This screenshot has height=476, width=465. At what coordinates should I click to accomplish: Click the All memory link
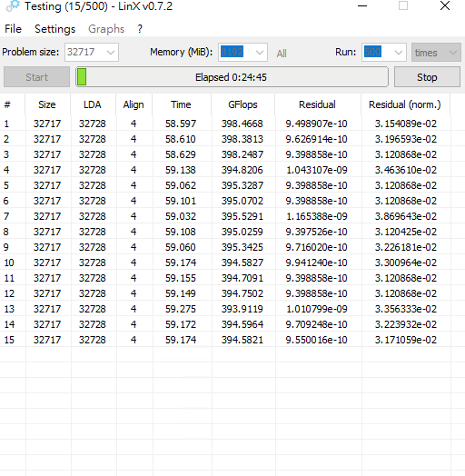pos(282,54)
